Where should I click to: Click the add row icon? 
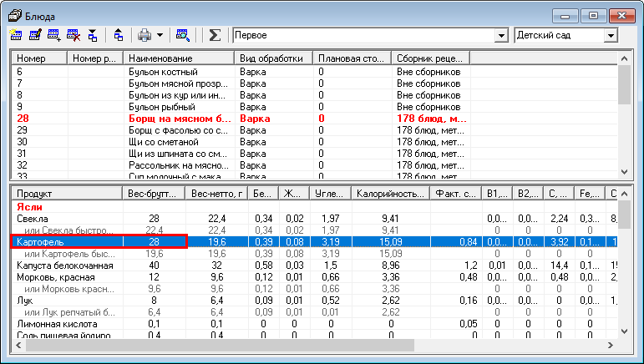[x=54, y=36]
